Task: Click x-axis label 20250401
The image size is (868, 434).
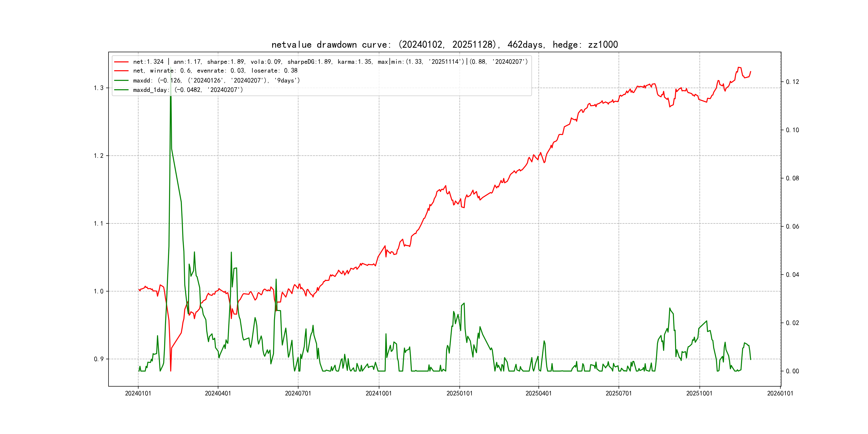Action: click(538, 394)
